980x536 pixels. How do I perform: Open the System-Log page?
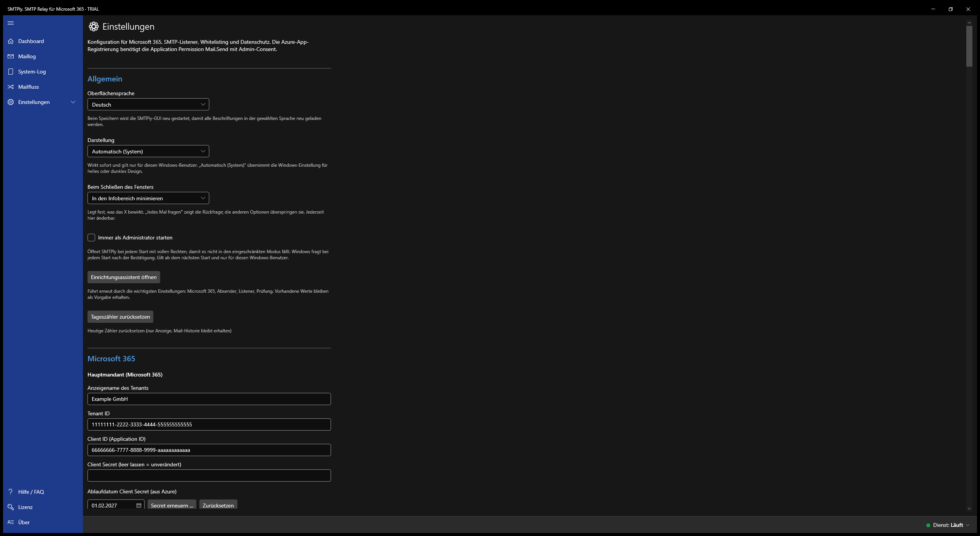tap(43, 72)
